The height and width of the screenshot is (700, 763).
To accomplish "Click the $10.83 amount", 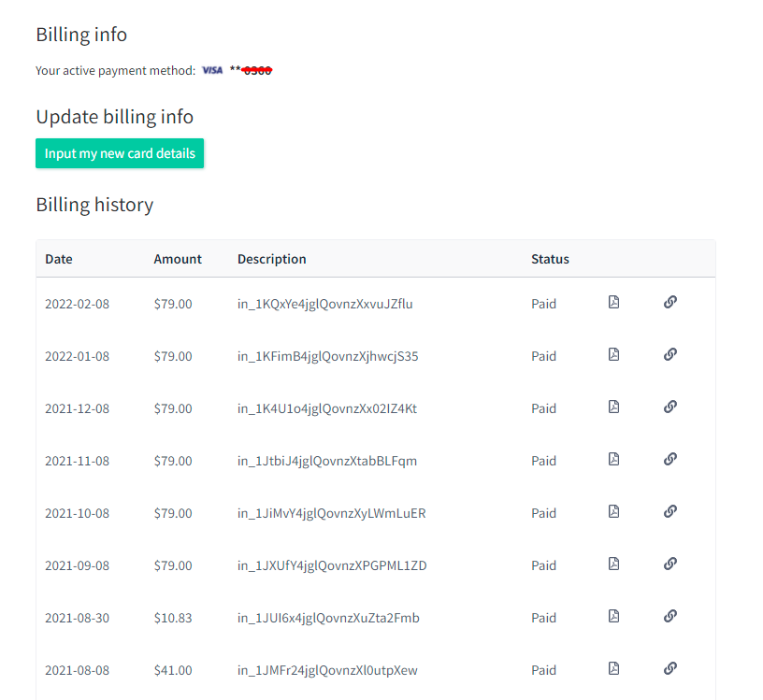I will 173,619.
